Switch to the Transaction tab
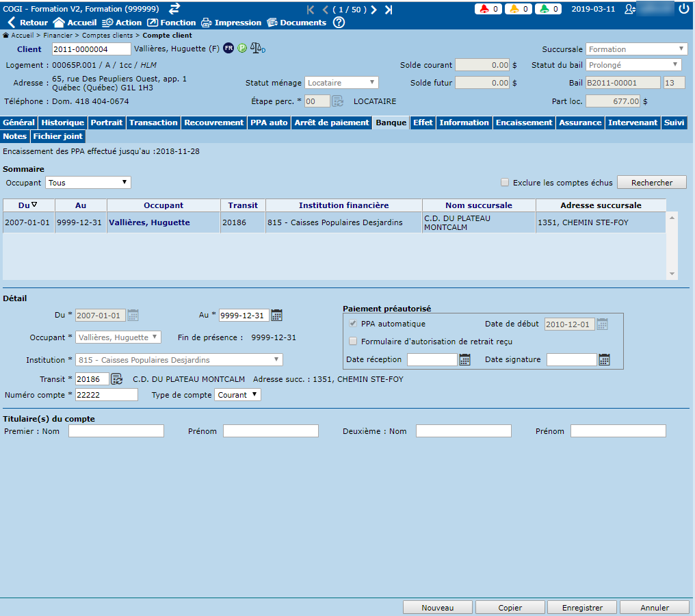The width and height of the screenshot is (695, 616). point(153,123)
